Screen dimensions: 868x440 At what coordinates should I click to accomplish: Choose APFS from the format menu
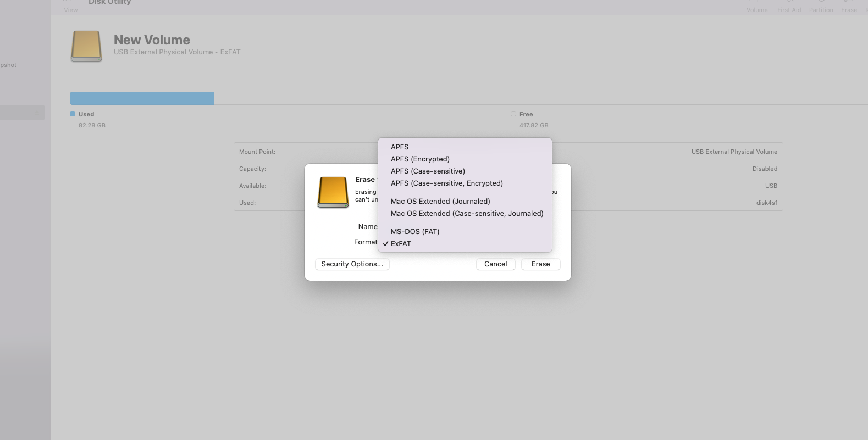click(465, 147)
